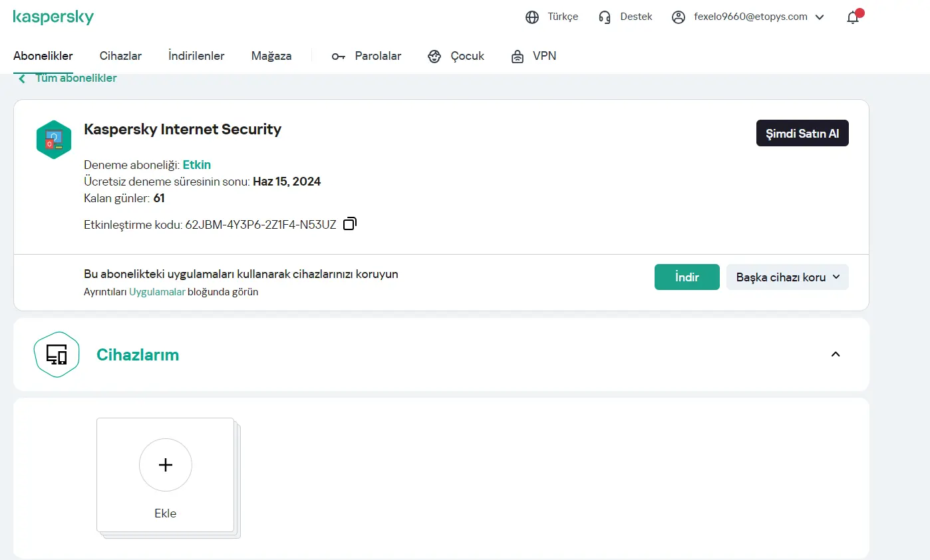Click the user account avatar icon
Viewport: 930px width, 560px height.
(x=679, y=17)
